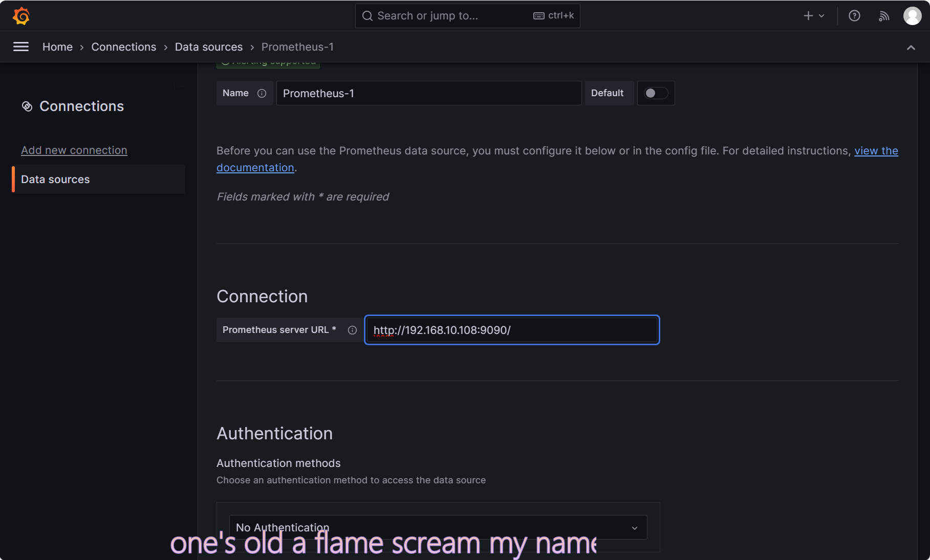Click the Name field info icon

262,93
